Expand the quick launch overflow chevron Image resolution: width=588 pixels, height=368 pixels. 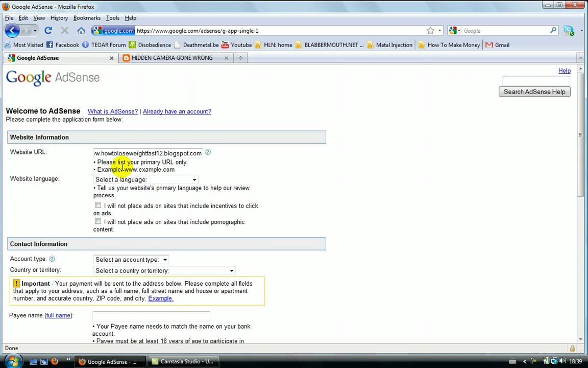pyautogui.click(x=68, y=359)
